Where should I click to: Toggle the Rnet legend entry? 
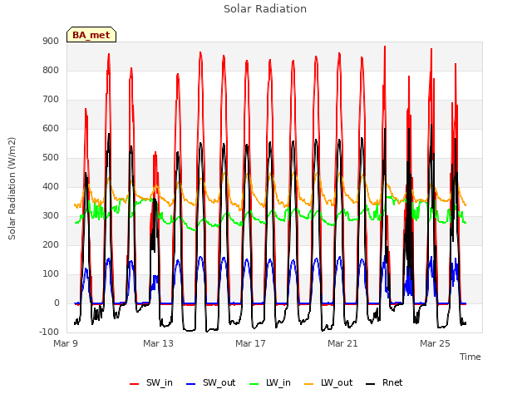pyautogui.click(x=384, y=382)
